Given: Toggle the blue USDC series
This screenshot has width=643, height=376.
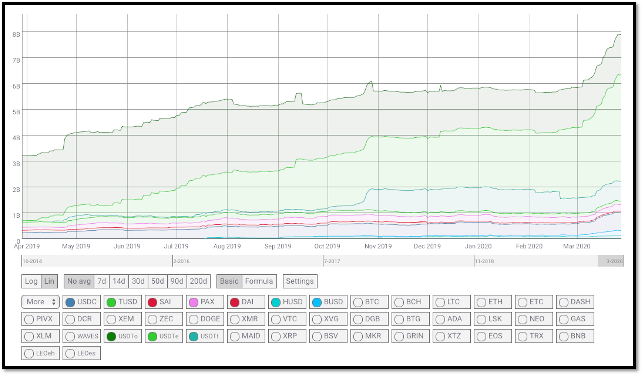Looking at the screenshot, I should point(81,302).
